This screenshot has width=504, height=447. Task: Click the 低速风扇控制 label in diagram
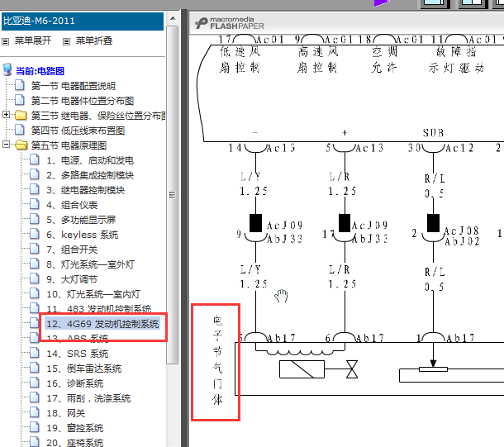click(240, 59)
